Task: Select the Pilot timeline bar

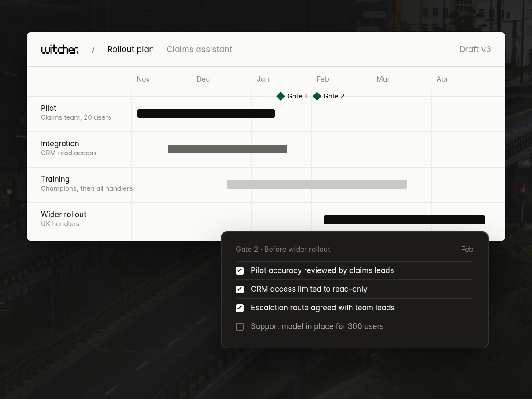Action: [x=206, y=113]
